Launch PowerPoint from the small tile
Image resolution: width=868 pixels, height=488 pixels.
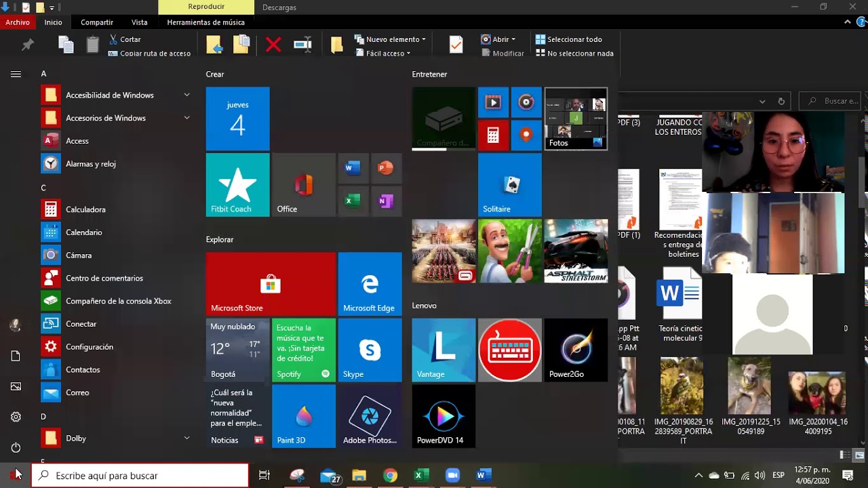(386, 168)
